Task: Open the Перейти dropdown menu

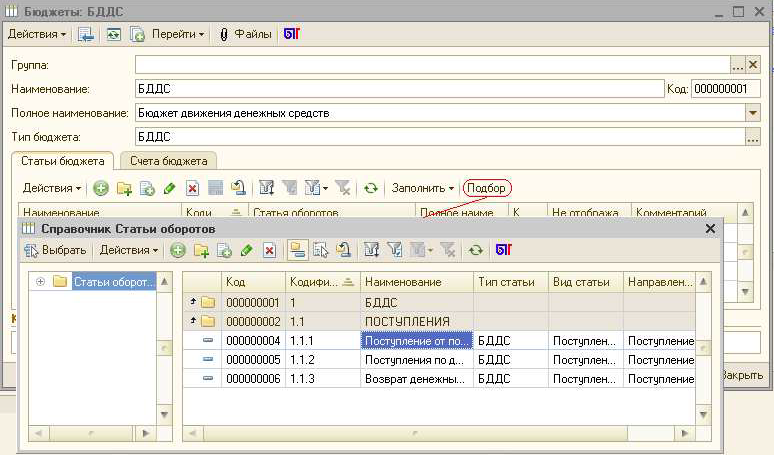Action: (178, 34)
